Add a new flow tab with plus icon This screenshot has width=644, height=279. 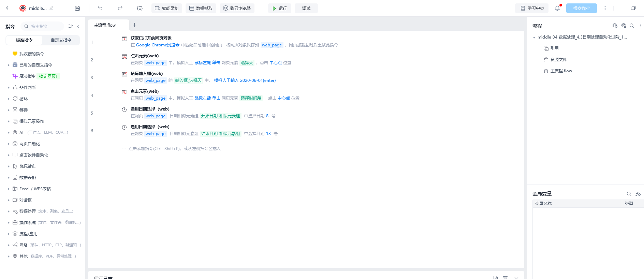(134, 25)
